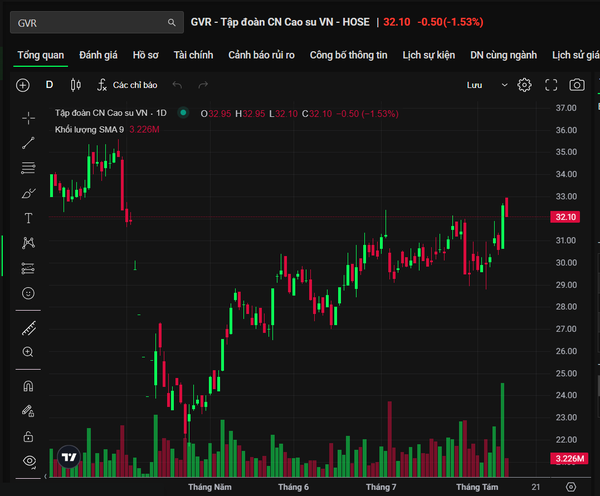Toggle stay in drawing mode

(x=28, y=411)
